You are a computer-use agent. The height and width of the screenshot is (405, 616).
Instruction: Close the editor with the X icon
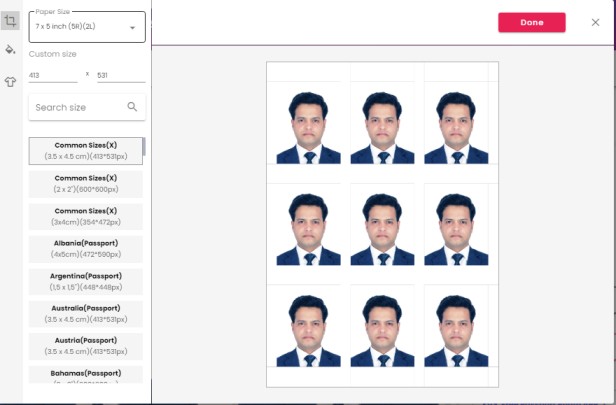[x=595, y=22]
